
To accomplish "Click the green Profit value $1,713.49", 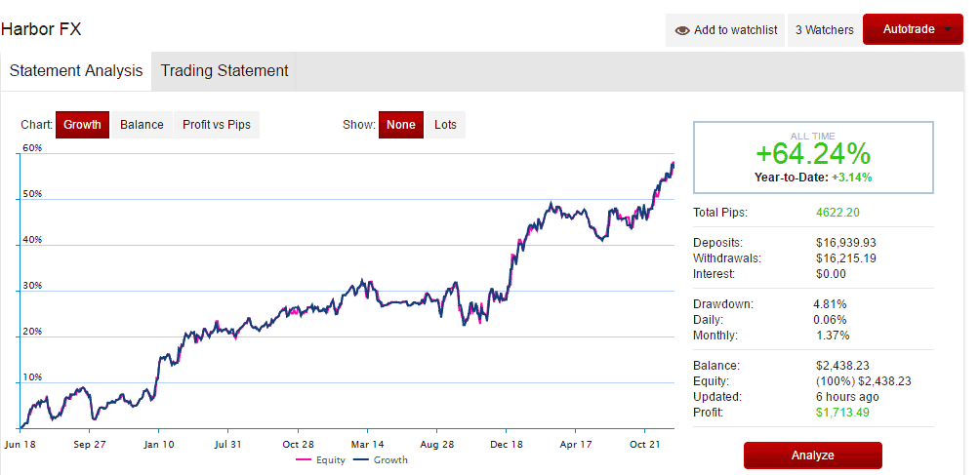I will tap(842, 413).
